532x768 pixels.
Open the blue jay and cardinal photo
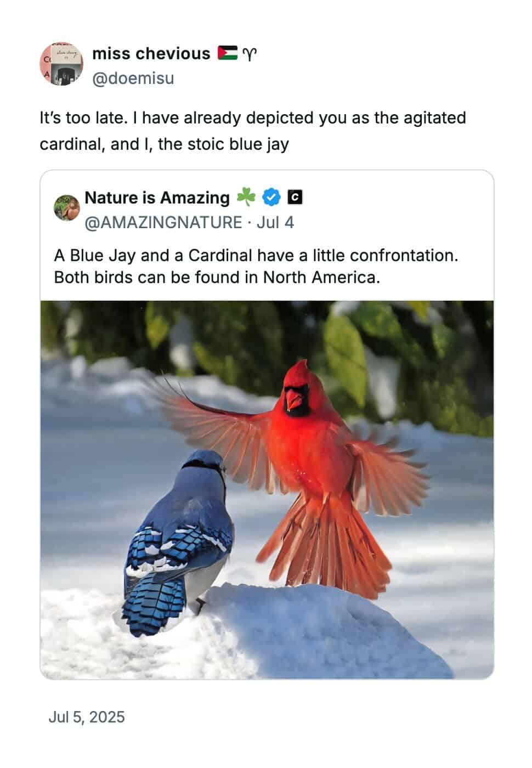coord(267,490)
